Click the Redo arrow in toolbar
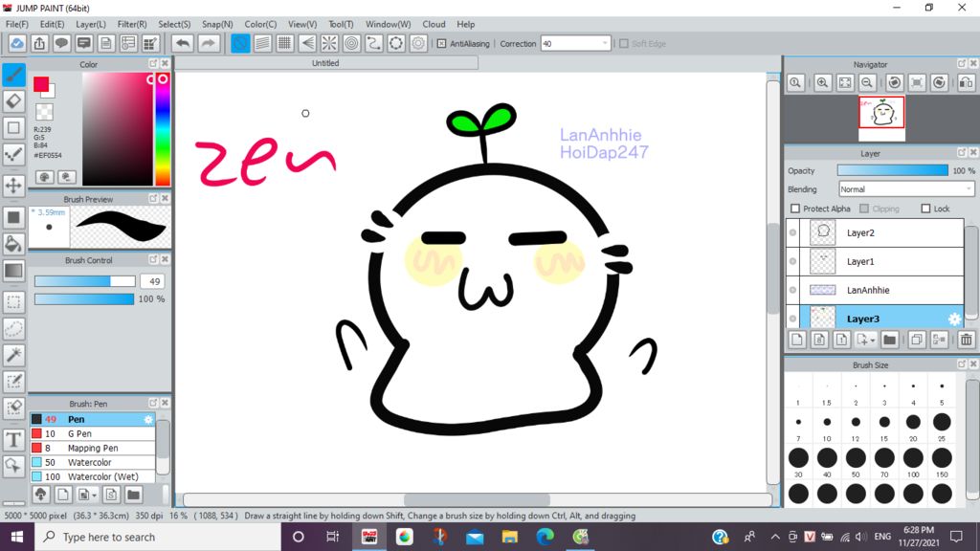This screenshot has width=980, height=551. pyautogui.click(x=208, y=43)
